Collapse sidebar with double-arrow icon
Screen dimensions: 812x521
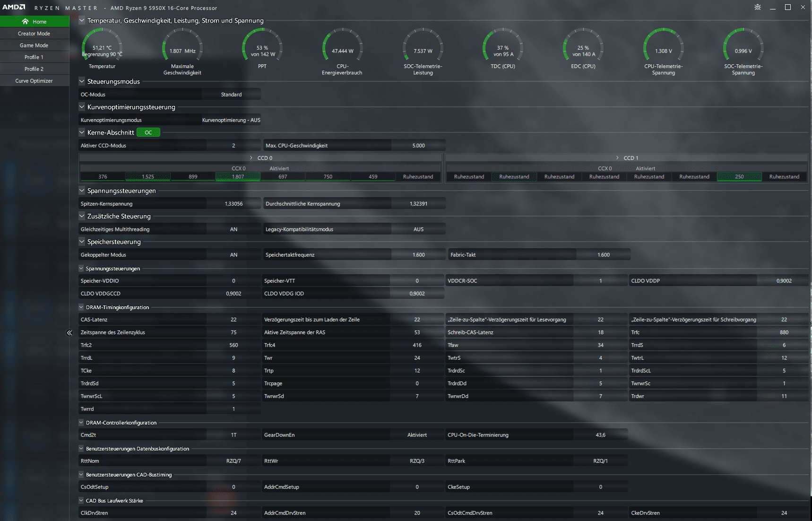[x=69, y=333]
